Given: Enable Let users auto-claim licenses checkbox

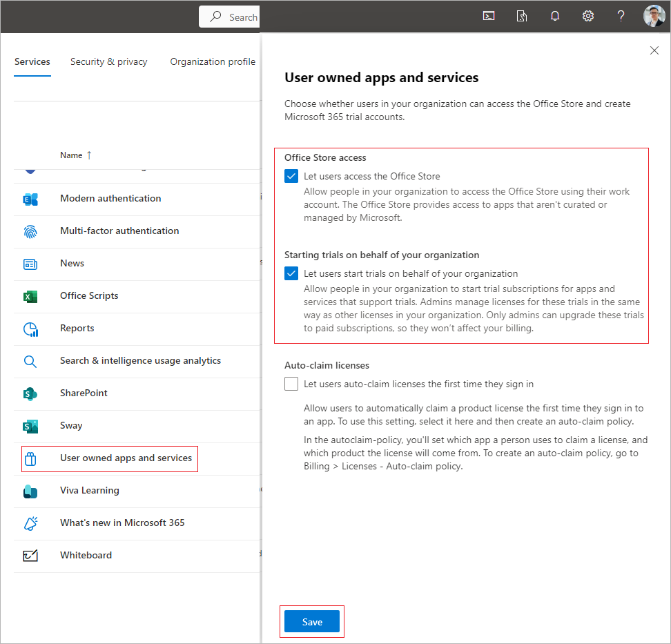Looking at the screenshot, I should coord(291,383).
